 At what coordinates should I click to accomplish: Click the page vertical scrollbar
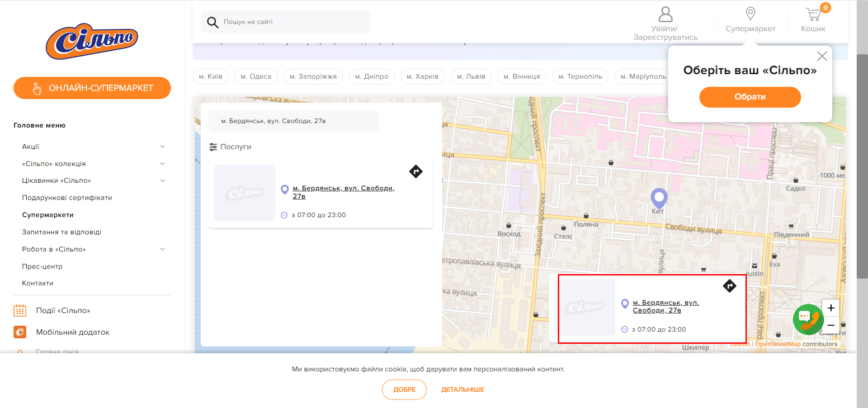click(862, 166)
